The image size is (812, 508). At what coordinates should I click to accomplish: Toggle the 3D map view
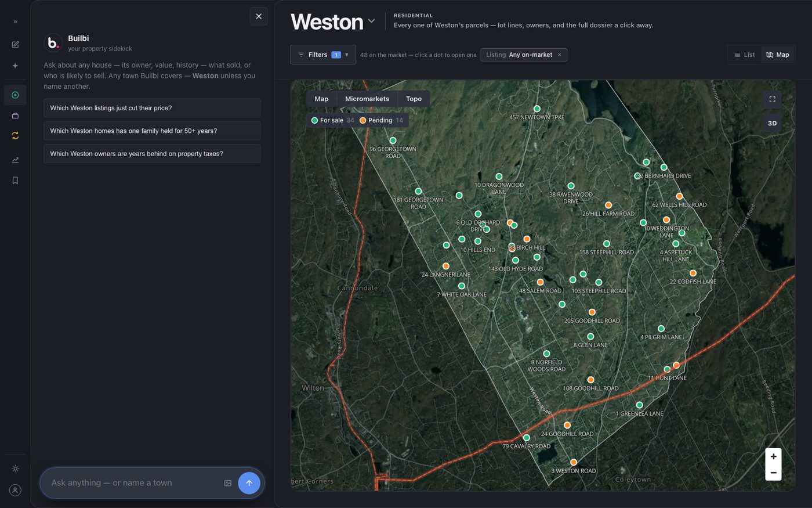(x=772, y=123)
